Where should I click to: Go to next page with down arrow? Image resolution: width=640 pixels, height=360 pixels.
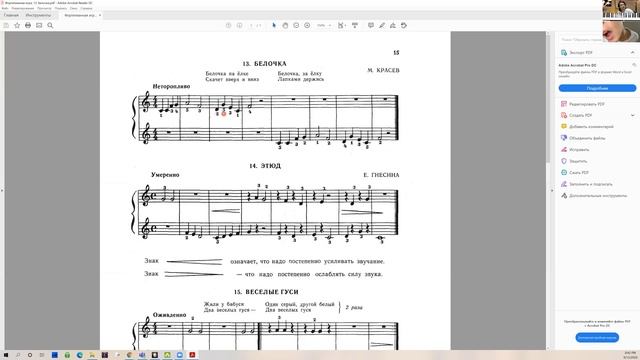(x=240, y=25)
